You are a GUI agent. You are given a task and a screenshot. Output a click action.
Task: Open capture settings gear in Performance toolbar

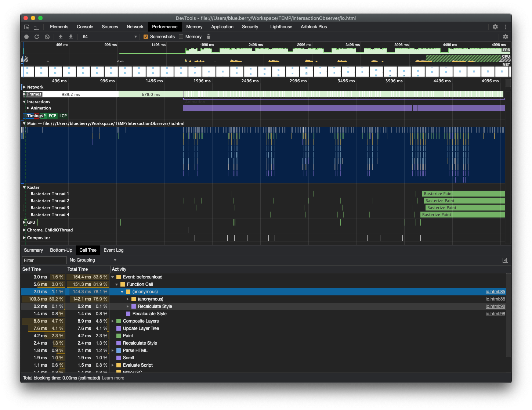click(x=506, y=37)
